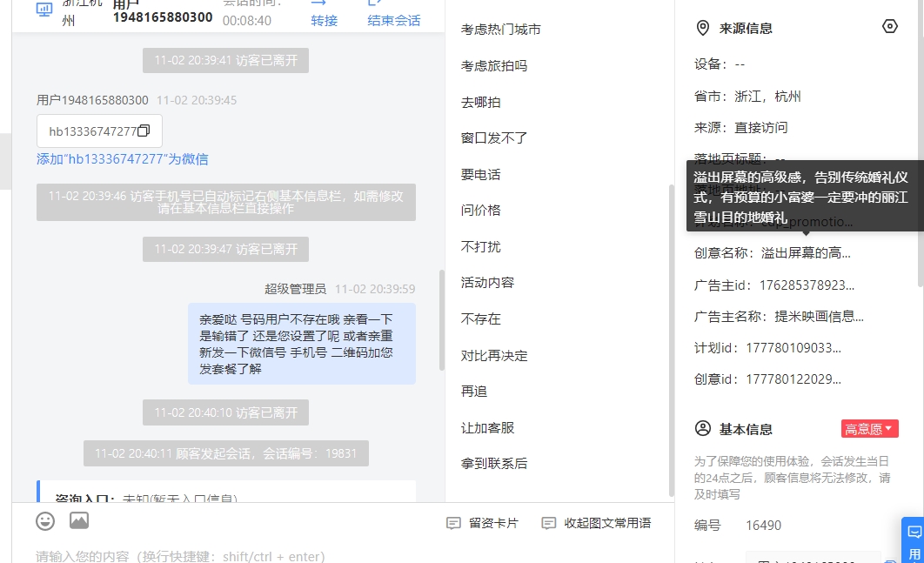Click the icon next to 收起图文常用语

[x=549, y=524]
